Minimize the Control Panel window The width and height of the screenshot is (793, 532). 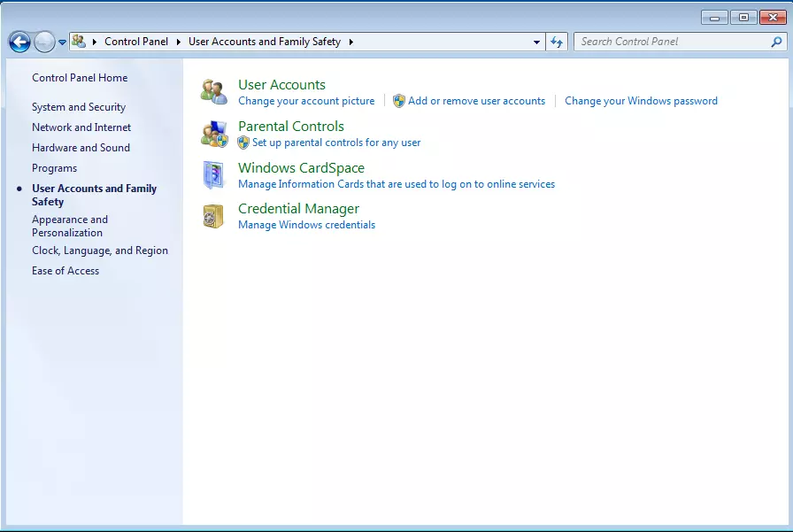714,18
